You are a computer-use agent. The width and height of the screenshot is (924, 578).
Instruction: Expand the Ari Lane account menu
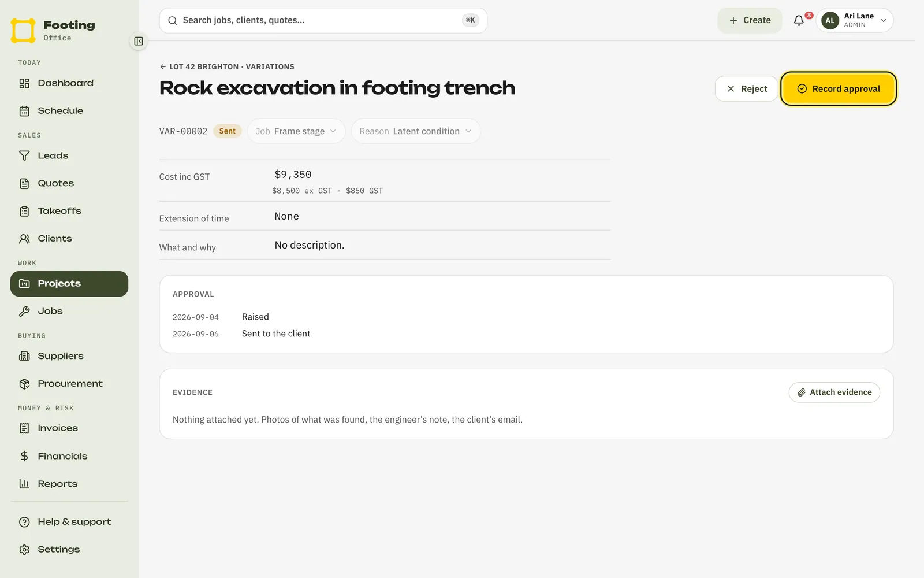click(x=855, y=20)
